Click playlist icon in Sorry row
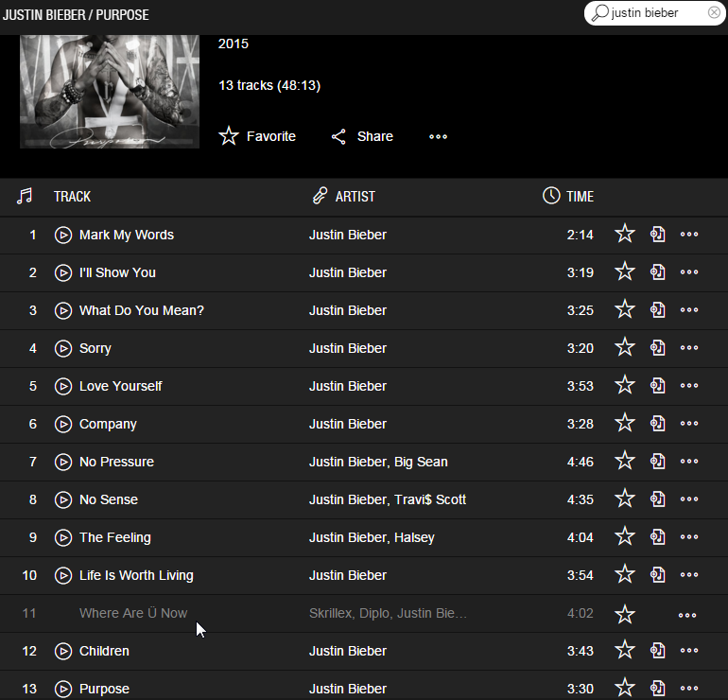The width and height of the screenshot is (728, 700). [x=657, y=348]
